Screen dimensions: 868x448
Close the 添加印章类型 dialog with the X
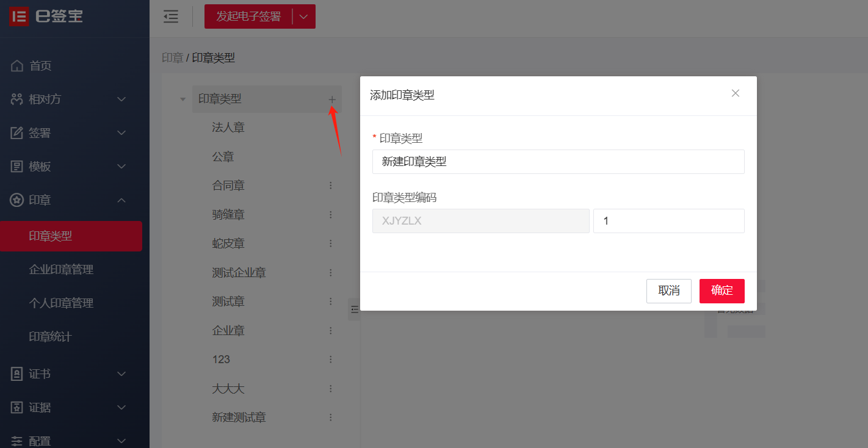(x=736, y=93)
